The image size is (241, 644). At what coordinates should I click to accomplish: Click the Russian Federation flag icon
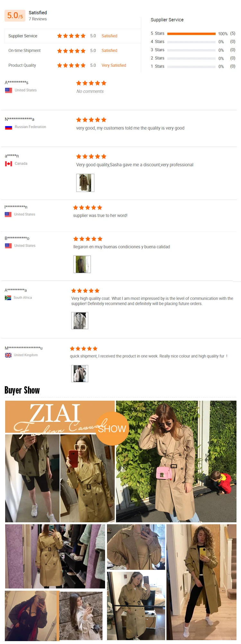click(x=9, y=127)
